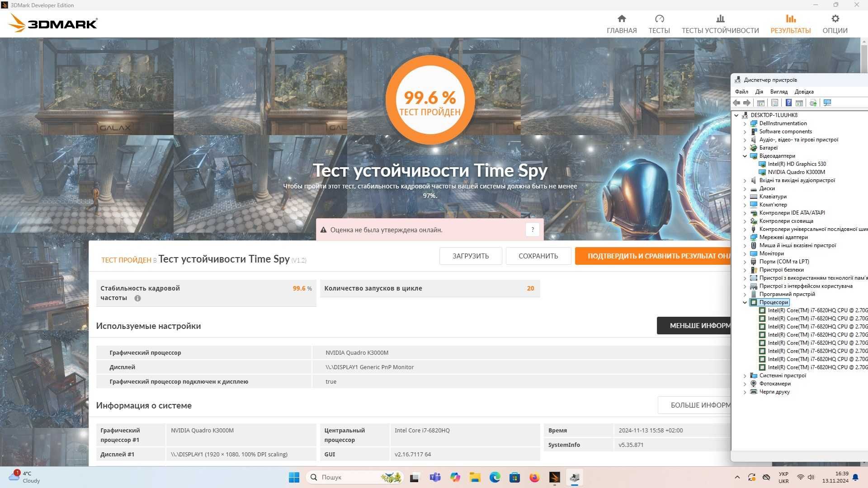The image size is (868, 488).
Task: Click the Больше информации button
Action: coord(694,405)
